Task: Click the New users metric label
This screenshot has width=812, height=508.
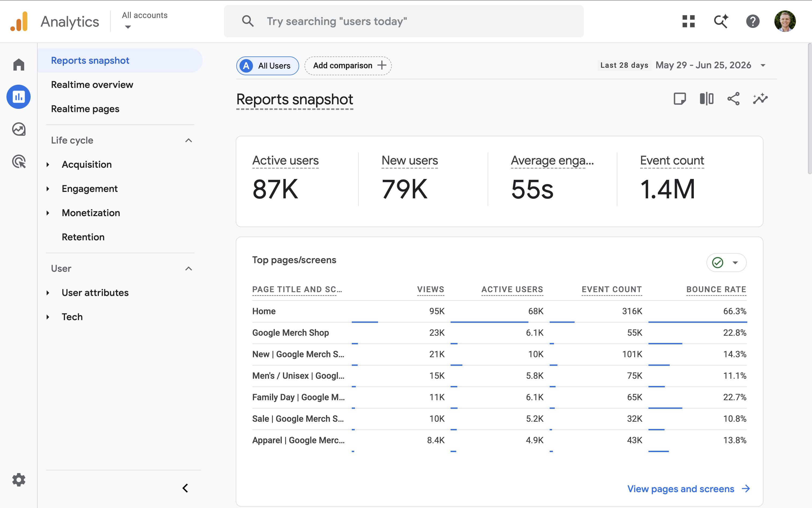Action: click(x=410, y=161)
